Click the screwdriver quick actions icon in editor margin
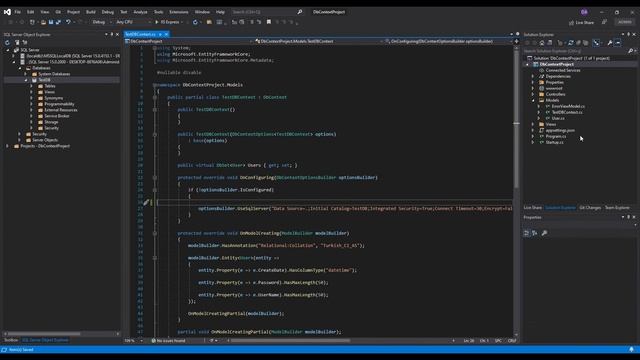 pos(146,202)
